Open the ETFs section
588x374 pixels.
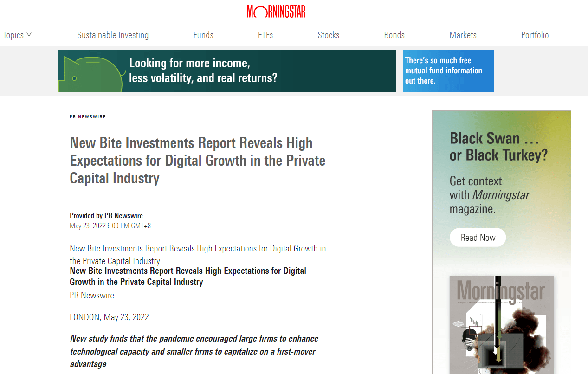[265, 35]
